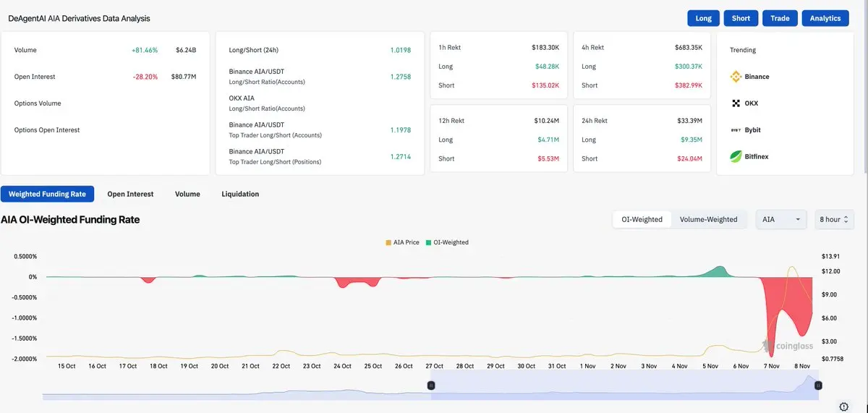Toggle OI-Weighted legend series

click(x=447, y=242)
